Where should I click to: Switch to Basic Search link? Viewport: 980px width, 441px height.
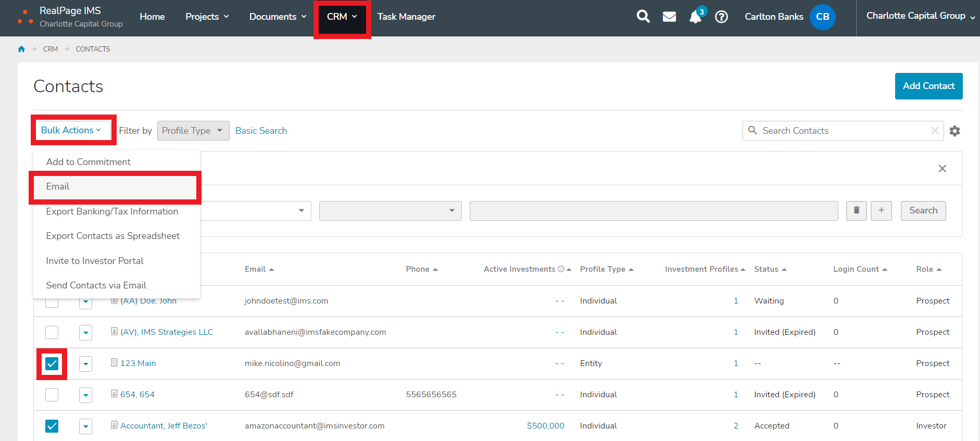click(x=261, y=131)
